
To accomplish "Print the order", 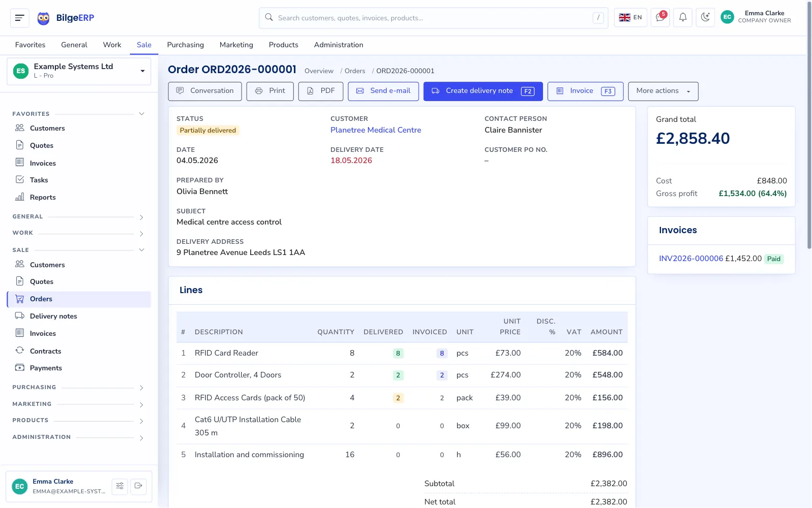I will tap(270, 91).
